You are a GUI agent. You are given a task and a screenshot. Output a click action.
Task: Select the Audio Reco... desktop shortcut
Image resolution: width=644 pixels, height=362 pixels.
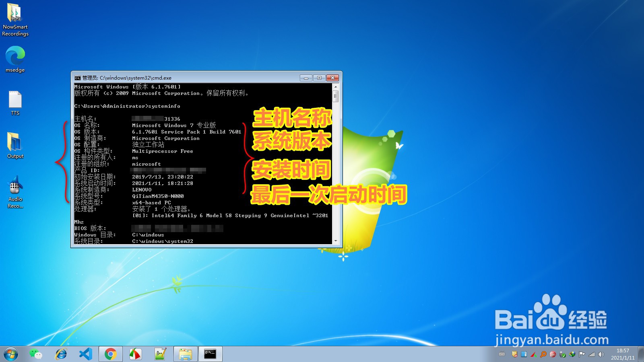pos(15,192)
